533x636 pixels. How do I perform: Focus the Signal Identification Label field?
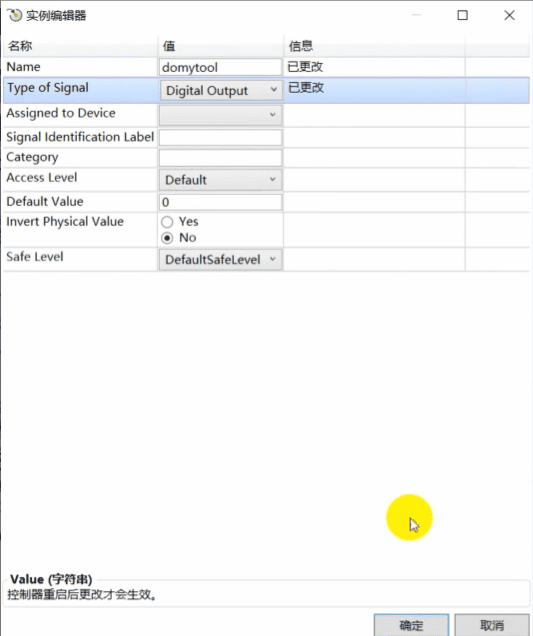pyautogui.click(x=221, y=137)
